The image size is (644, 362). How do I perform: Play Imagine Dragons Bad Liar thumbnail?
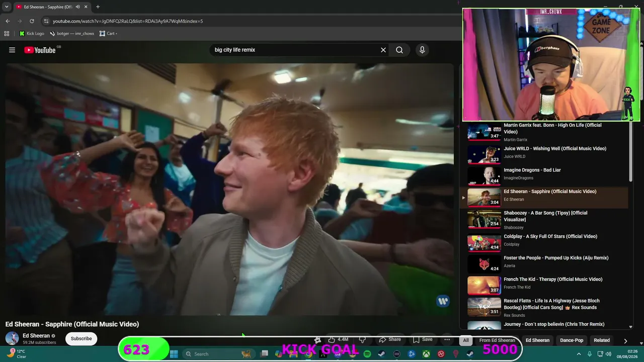point(484,176)
